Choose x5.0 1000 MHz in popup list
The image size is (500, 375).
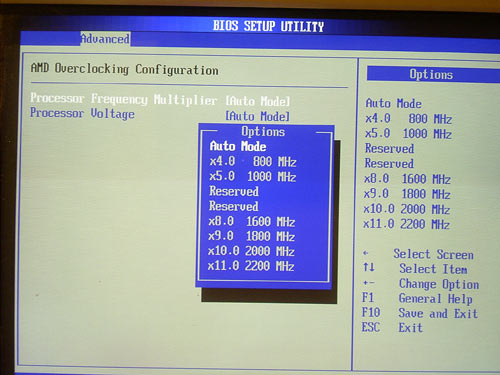[252, 176]
